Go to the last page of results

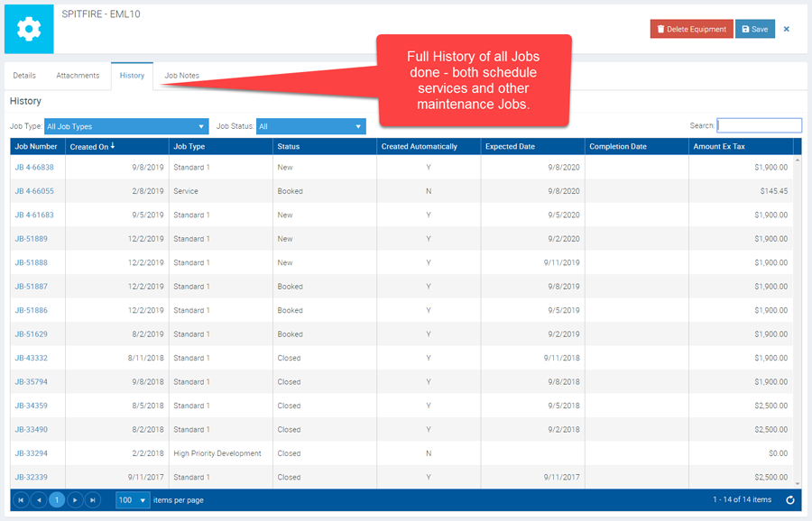click(x=93, y=500)
